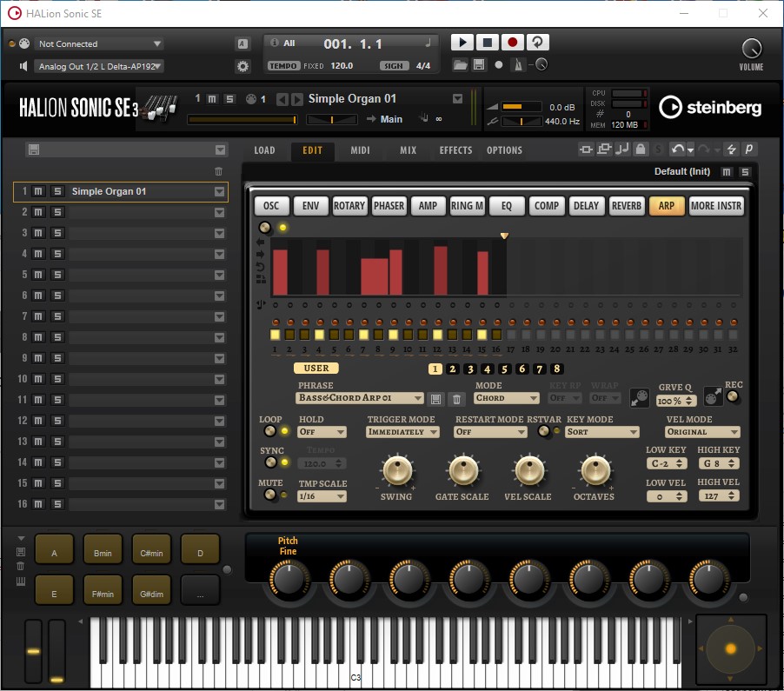The height and width of the screenshot is (691, 784).
Task: Stop playback with the Stop button
Action: pos(487,43)
